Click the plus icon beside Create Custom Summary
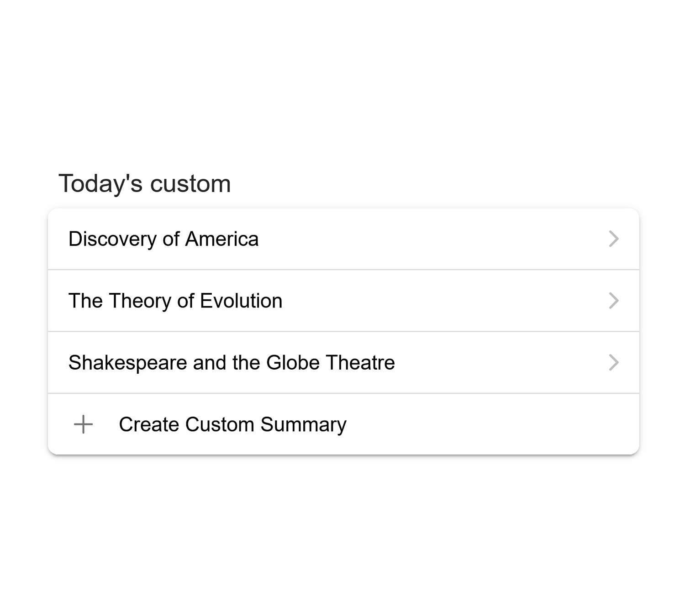 pyautogui.click(x=83, y=424)
